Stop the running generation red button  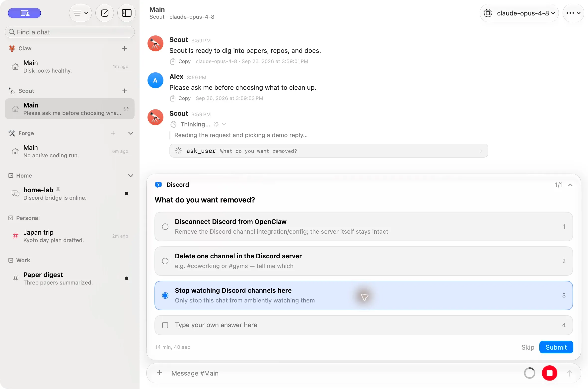click(549, 373)
